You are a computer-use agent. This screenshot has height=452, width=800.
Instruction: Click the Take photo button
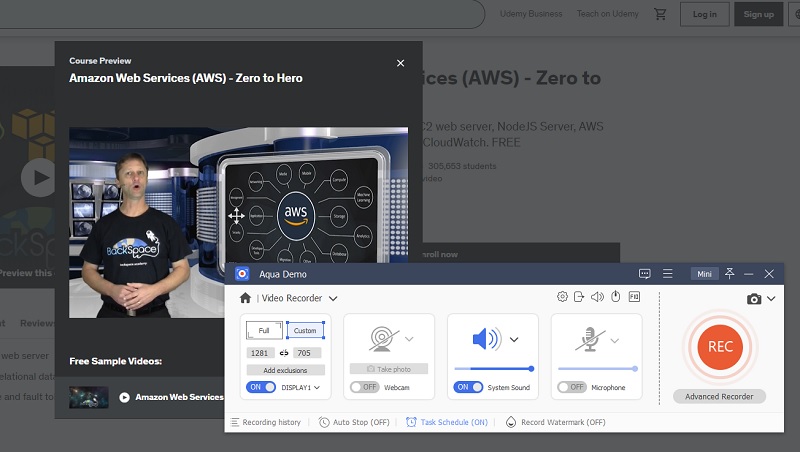[x=389, y=369]
